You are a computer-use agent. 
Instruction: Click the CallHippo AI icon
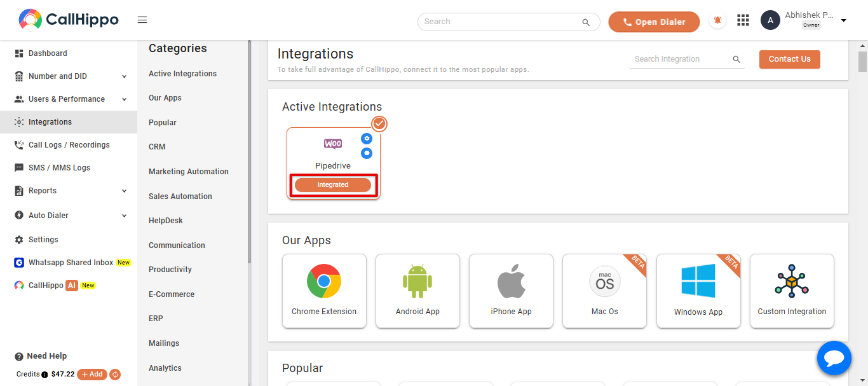point(19,286)
